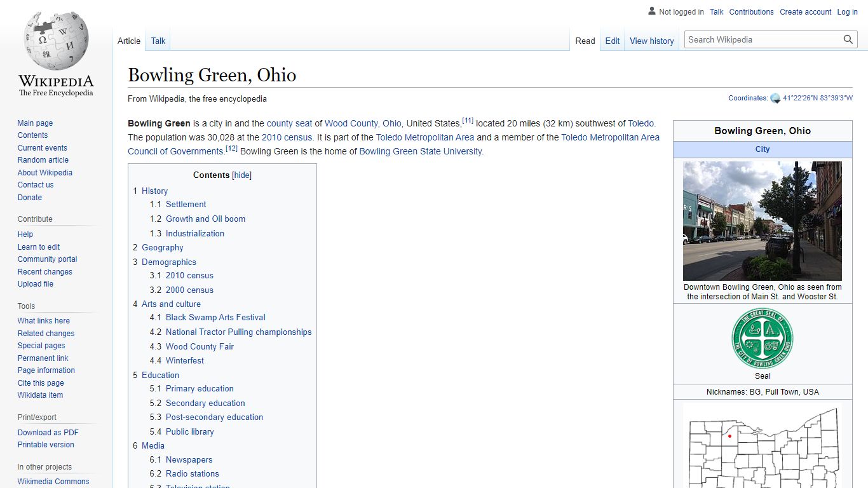Open the user Talk link at top
This screenshot has width=868, height=488.
click(717, 12)
